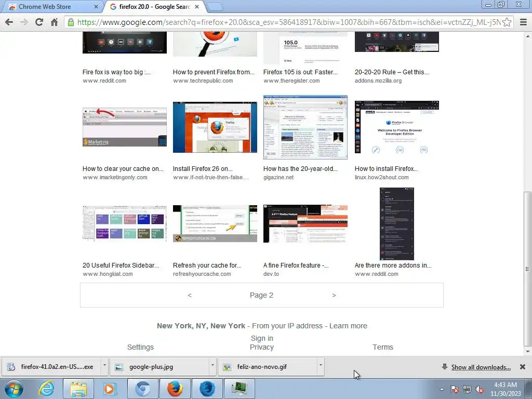Open the Terms footer link

(383, 347)
